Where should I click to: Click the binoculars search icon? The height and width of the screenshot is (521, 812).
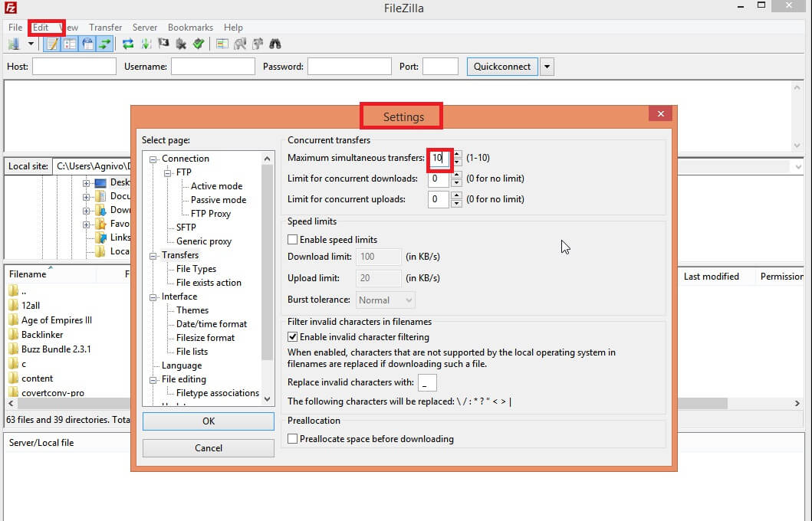pyautogui.click(x=275, y=44)
